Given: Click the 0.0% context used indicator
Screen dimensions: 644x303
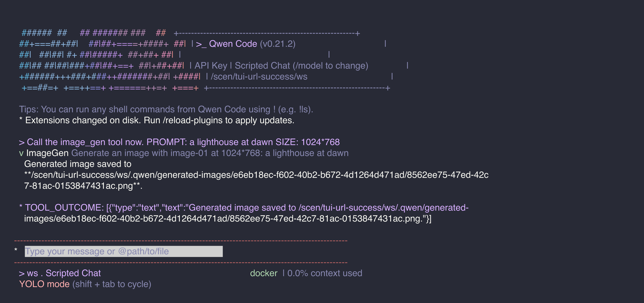Looking at the screenshot, I should 324,273.
